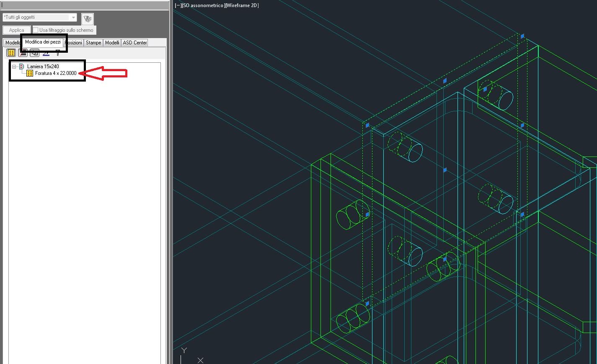Viewport: 597px width, 364px height.
Task: Click the plate icon beside Lamiera 15x240
Action: 22,67
